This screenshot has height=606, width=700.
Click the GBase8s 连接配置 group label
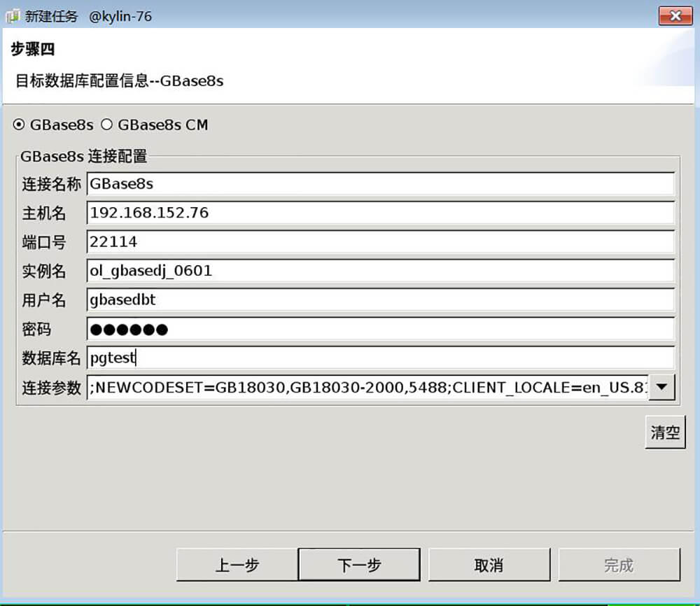point(83,156)
